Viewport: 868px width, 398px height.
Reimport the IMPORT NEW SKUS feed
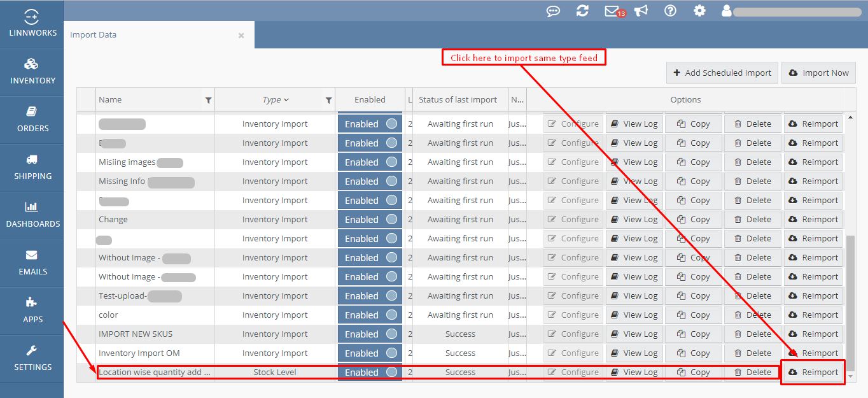(813, 334)
